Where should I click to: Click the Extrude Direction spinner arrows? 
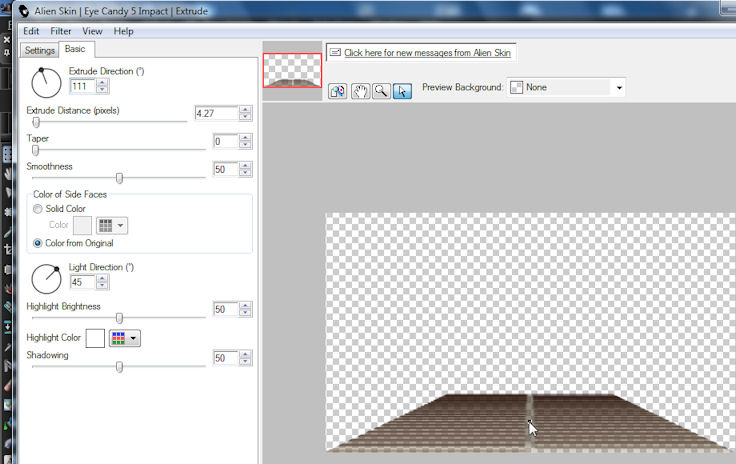point(102,86)
